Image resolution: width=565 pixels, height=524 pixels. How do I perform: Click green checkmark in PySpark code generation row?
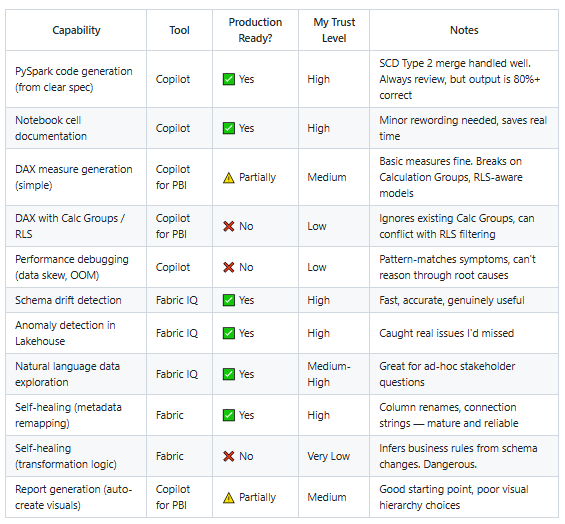(228, 79)
